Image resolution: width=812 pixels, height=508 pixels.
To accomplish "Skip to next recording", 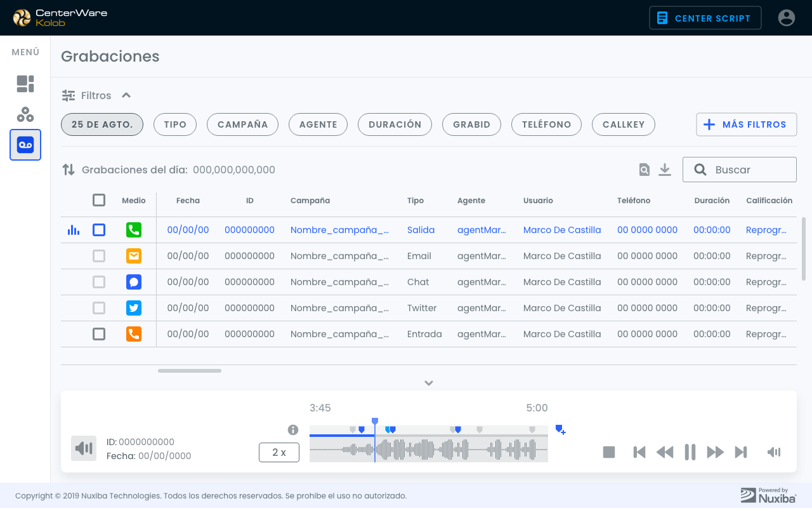I will (x=741, y=452).
